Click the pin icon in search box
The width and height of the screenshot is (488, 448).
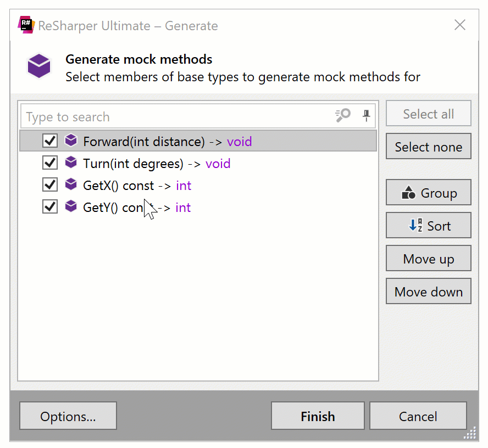pos(366,115)
